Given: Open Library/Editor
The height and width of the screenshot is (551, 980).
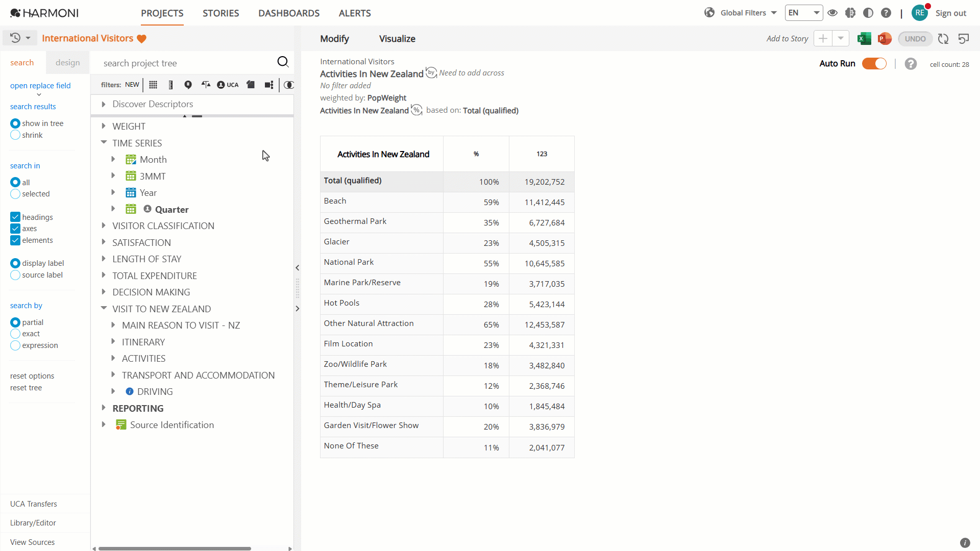Looking at the screenshot, I should (33, 523).
